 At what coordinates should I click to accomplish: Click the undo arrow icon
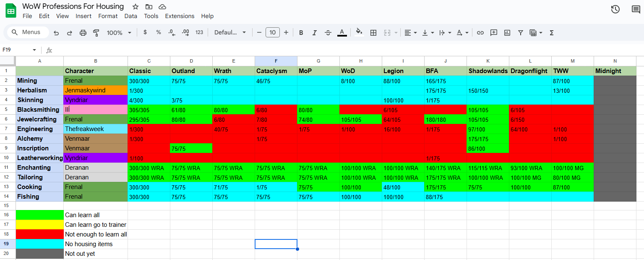[56, 33]
